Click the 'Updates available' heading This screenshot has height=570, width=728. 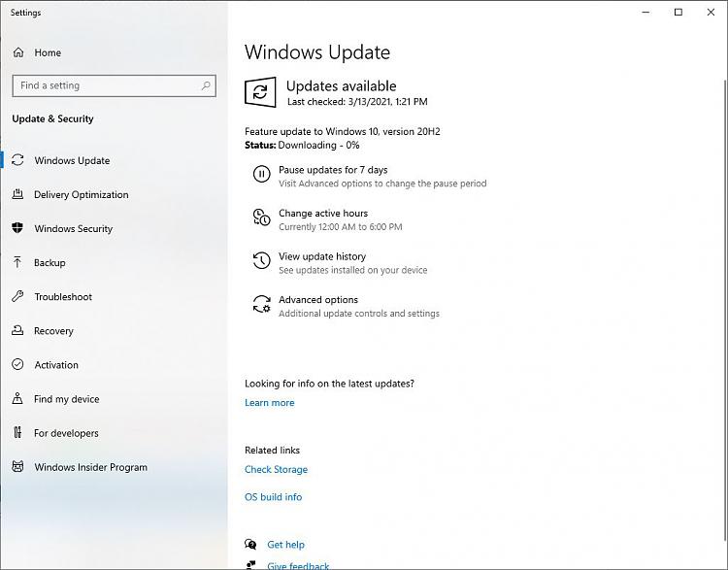[342, 86]
